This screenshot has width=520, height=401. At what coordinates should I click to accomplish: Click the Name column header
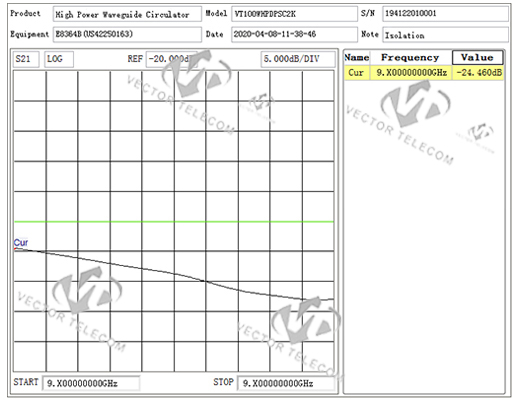tap(357, 58)
